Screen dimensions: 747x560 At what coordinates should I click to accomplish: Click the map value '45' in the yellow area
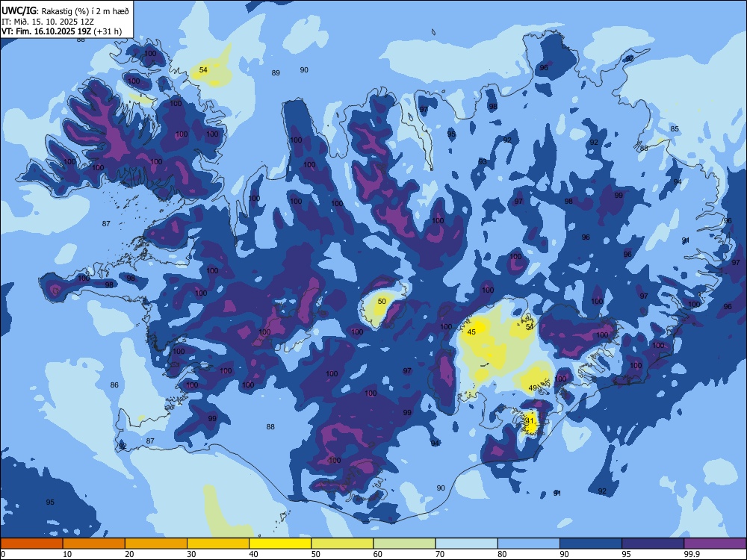pos(471,332)
